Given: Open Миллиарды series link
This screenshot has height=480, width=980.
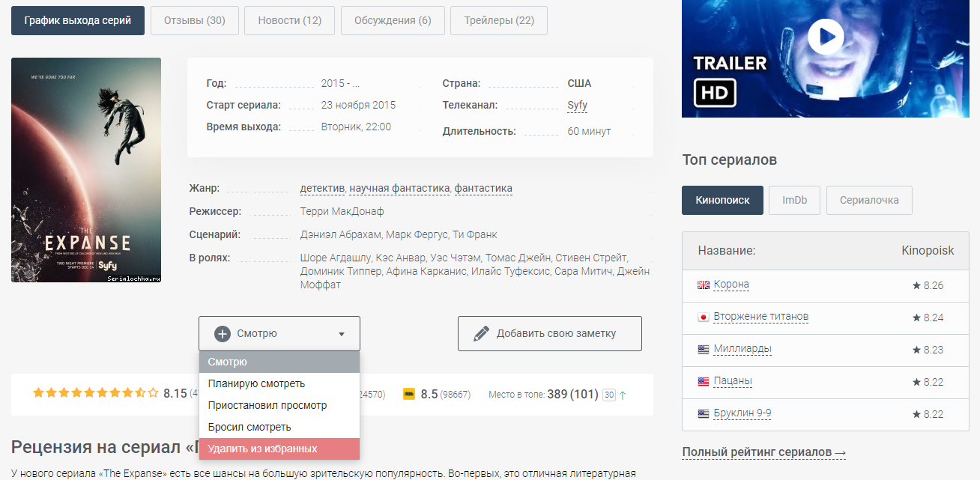Looking at the screenshot, I should [x=742, y=349].
